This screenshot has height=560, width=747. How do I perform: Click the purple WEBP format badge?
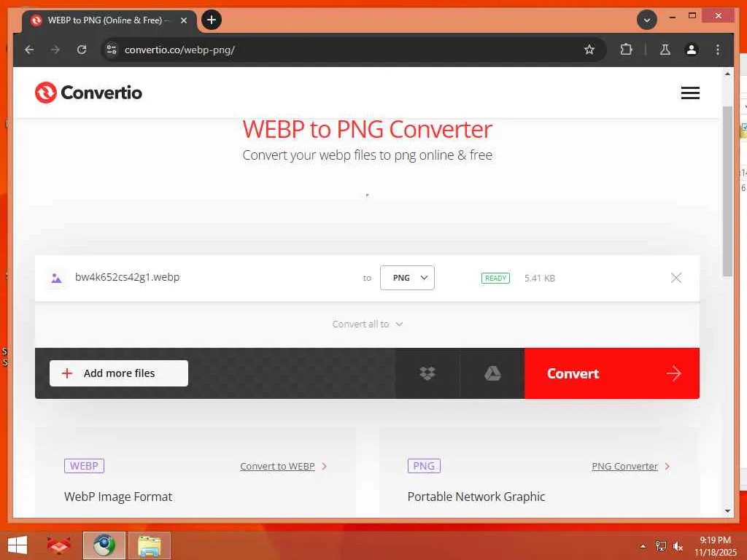pyautogui.click(x=84, y=466)
